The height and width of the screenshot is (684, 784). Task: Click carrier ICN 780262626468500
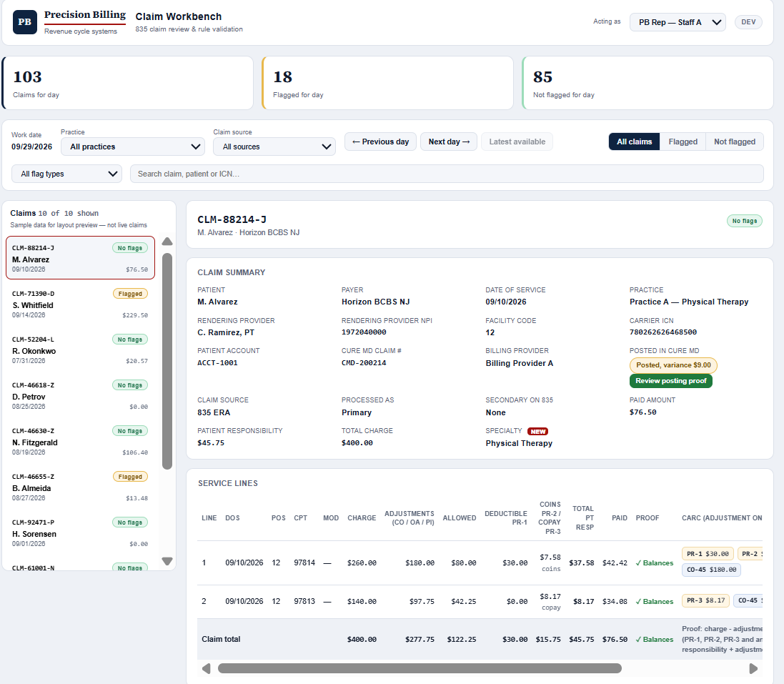pos(663,332)
